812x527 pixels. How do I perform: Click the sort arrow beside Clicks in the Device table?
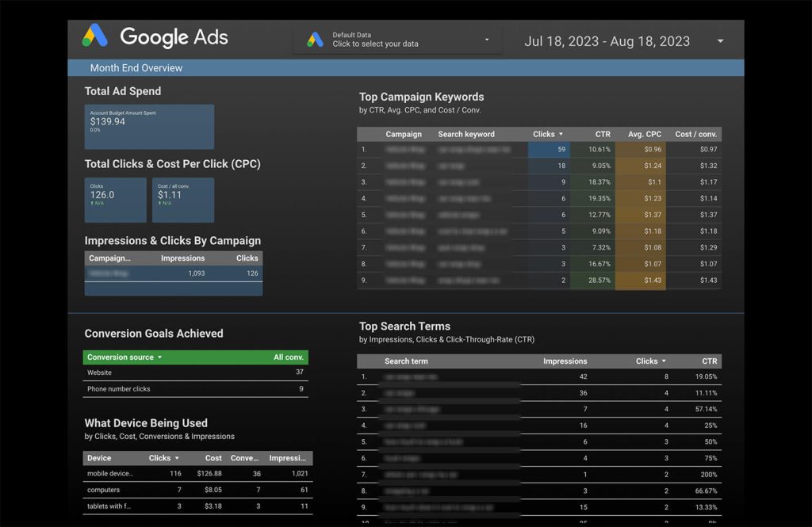[177, 458]
